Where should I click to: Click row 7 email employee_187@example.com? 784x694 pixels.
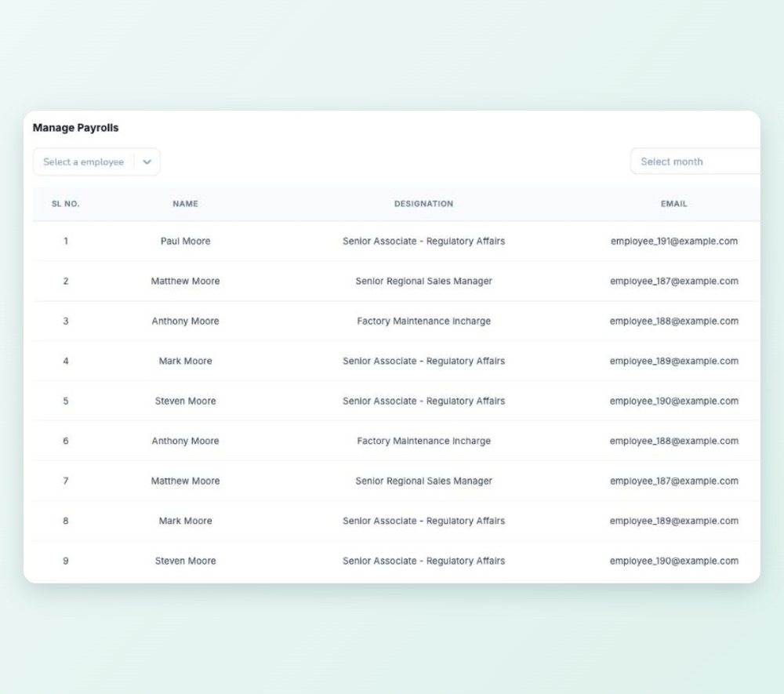click(674, 481)
